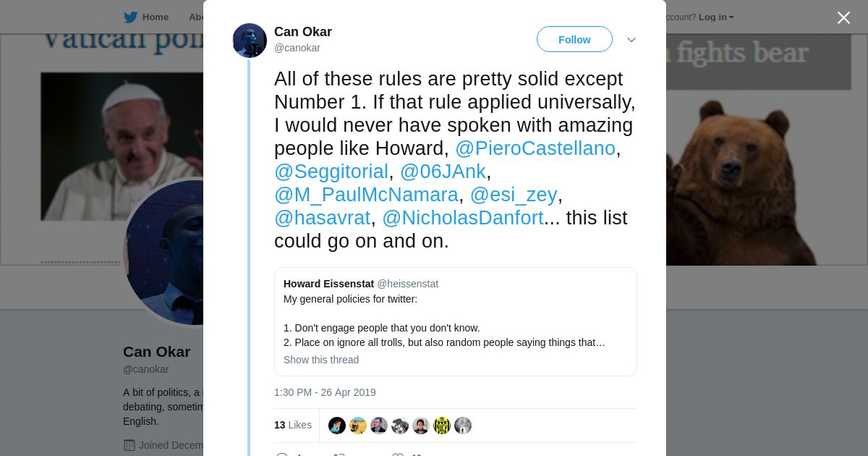Open the Log in dropdown
This screenshot has height=456, width=868.
(x=716, y=17)
